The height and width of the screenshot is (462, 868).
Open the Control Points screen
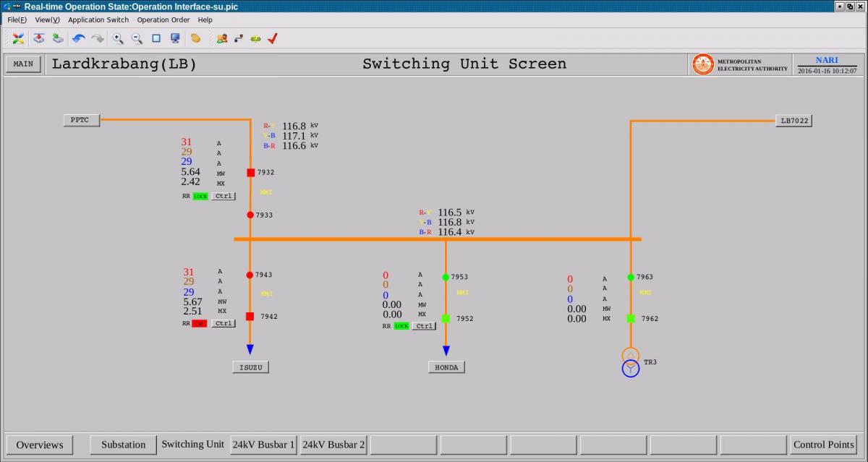point(824,445)
